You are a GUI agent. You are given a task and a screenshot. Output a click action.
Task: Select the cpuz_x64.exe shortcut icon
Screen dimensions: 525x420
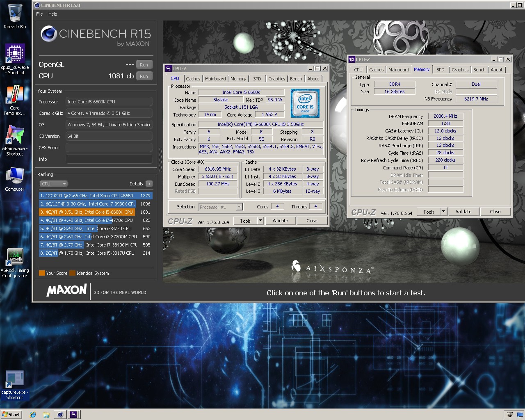click(x=15, y=53)
